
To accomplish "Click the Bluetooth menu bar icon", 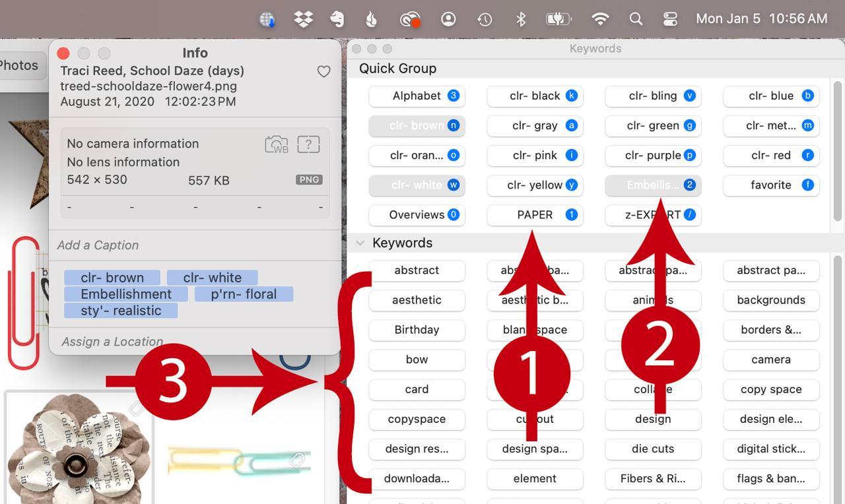I will [521, 19].
